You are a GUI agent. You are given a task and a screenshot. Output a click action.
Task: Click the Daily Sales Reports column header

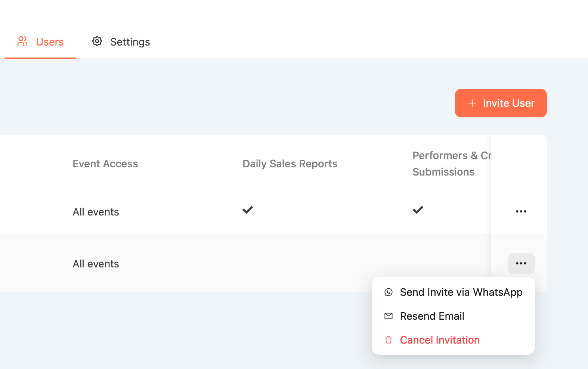tap(290, 164)
